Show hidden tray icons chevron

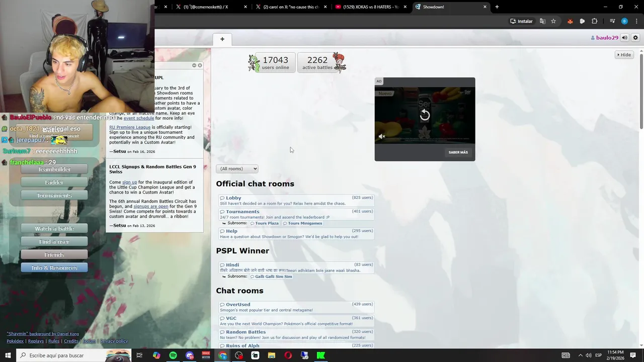[x=580, y=355]
